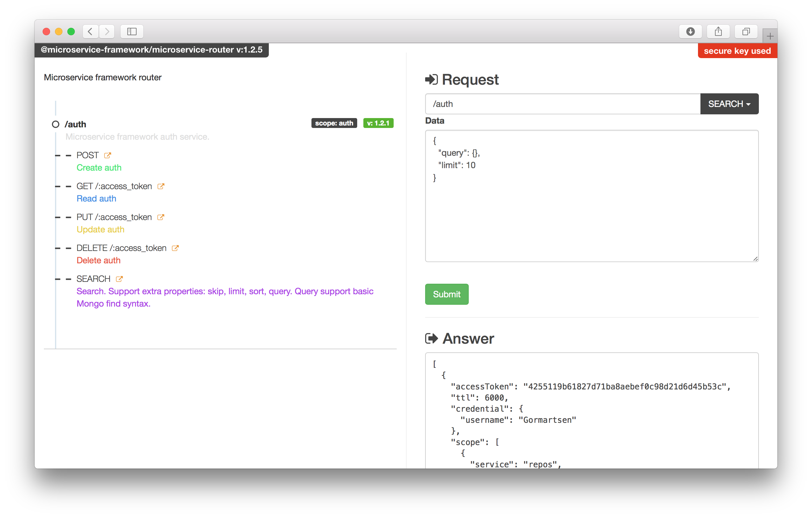Click the green fullscreen window button
This screenshot has width=812, height=518.
point(71,32)
